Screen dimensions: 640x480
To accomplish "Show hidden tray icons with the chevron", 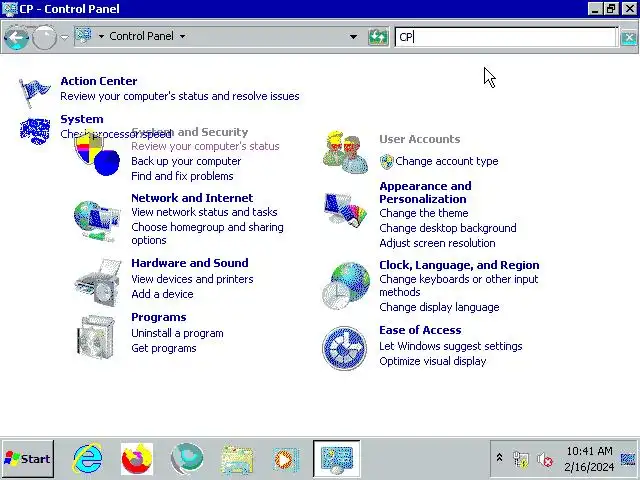I will click(x=499, y=458).
